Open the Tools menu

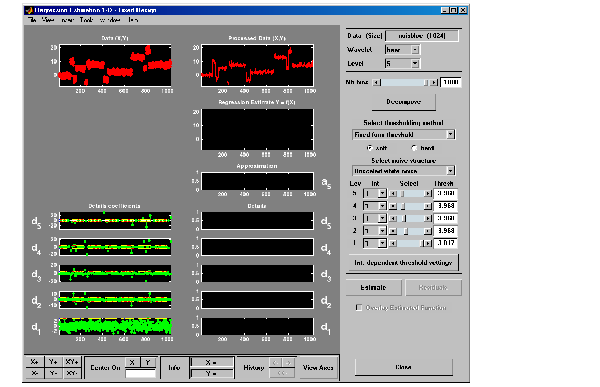tap(86, 20)
